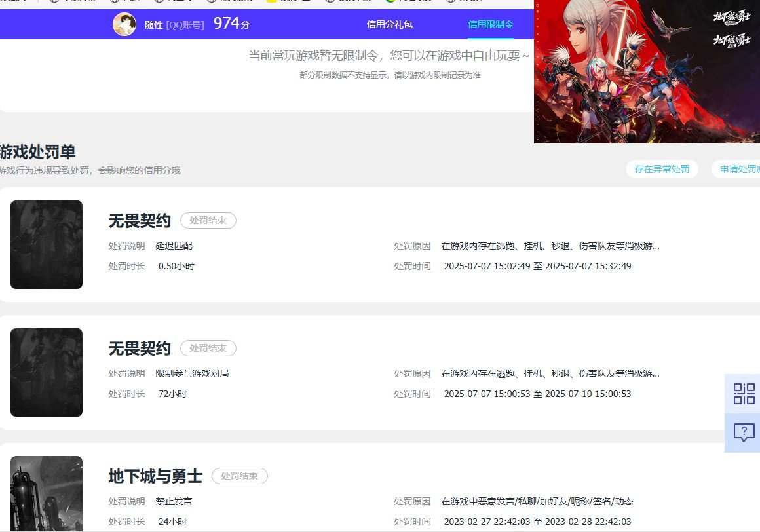Viewport: 760px width, 532px height.
Task: Click the user avatar next to 随性
Action: pyautogui.click(x=124, y=24)
